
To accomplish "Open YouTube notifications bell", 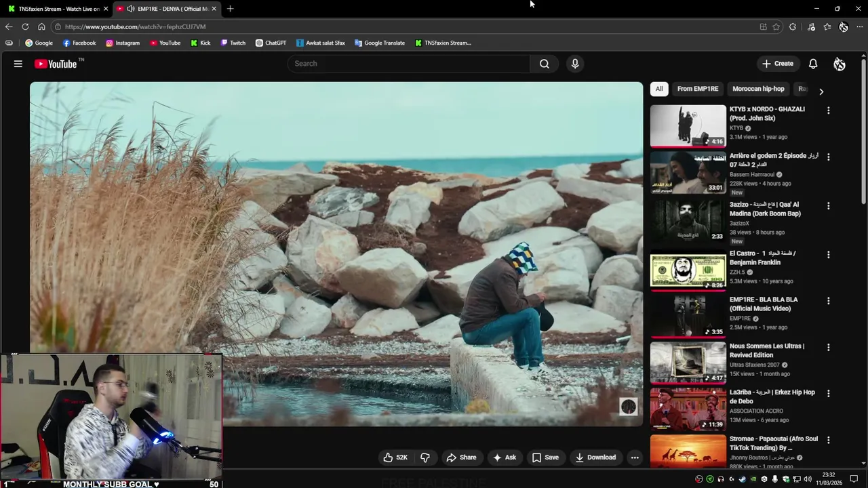I will [813, 64].
